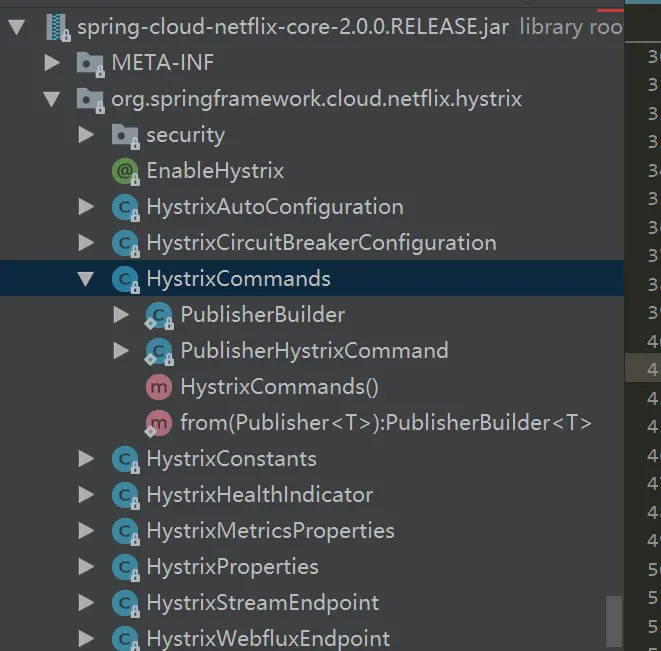This screenshot has width=661, height=651.
Task: Expand HystrixProperties class node
Action: click(86, 567)
